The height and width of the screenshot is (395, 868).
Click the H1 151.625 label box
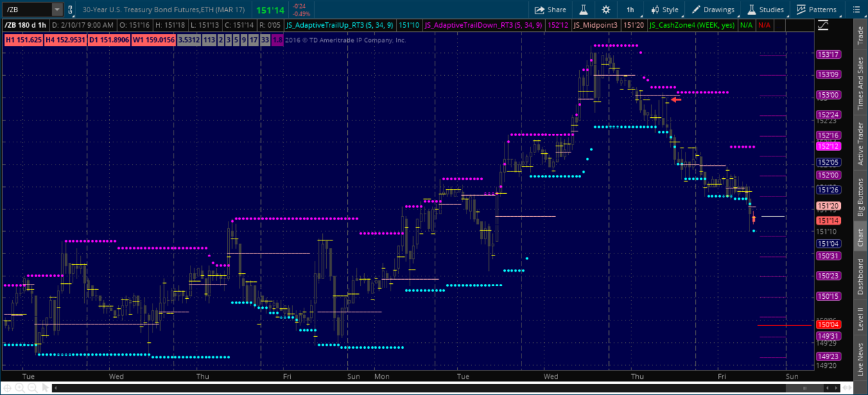[23, 40]
